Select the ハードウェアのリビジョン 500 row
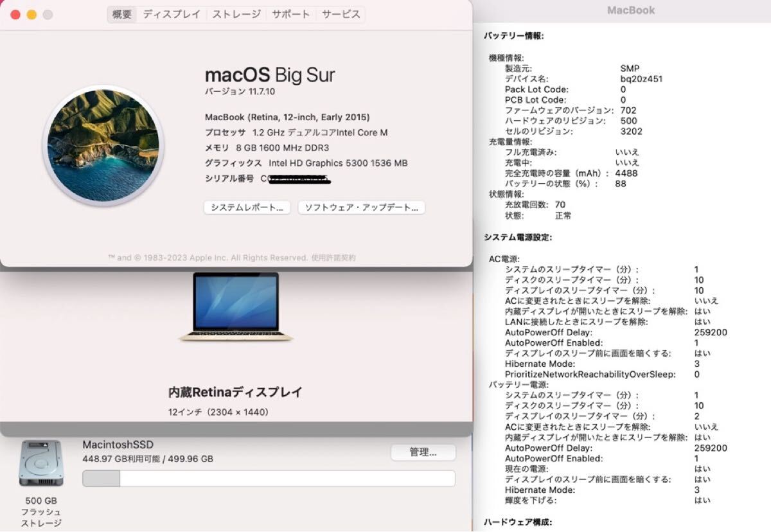 (x=571, y=121)
